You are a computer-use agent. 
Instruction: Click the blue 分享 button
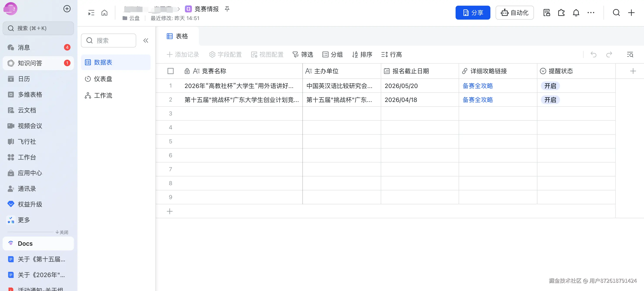point(473,12)
